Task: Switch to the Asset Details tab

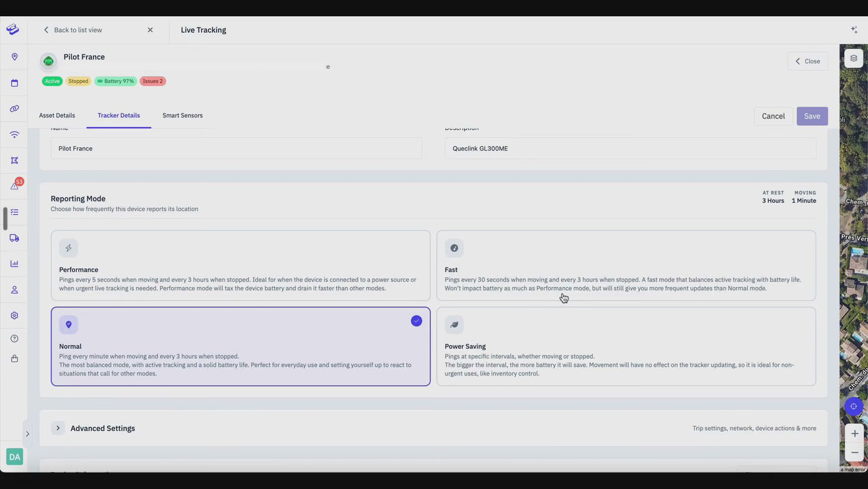Action: pyautogui.click(x=57, y=115)
